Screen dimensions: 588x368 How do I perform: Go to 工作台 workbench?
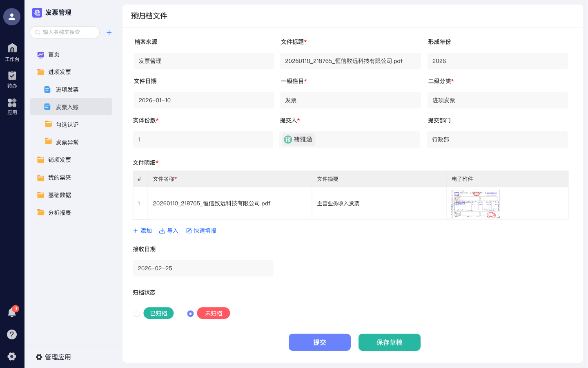click(x=12, y=52)
